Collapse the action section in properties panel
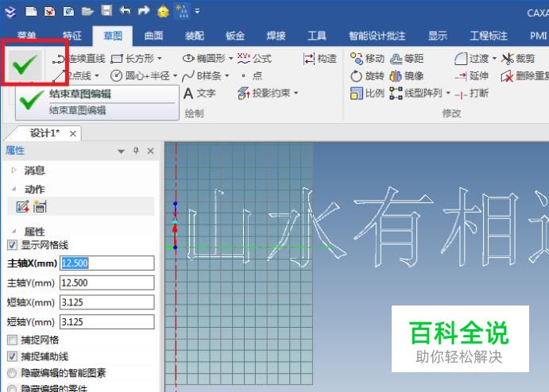This screenshot has width=549, height=392. 14,189
